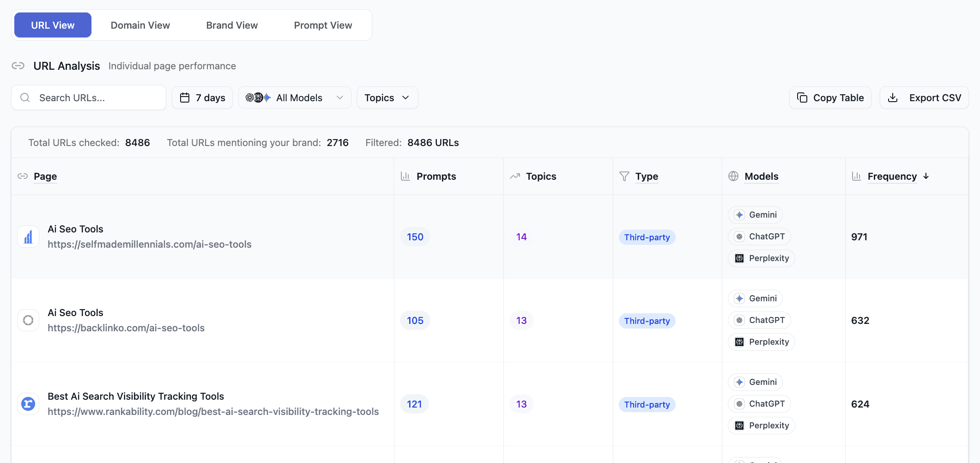Click the link icon next to URL Analysis

[x=18, y=66]
